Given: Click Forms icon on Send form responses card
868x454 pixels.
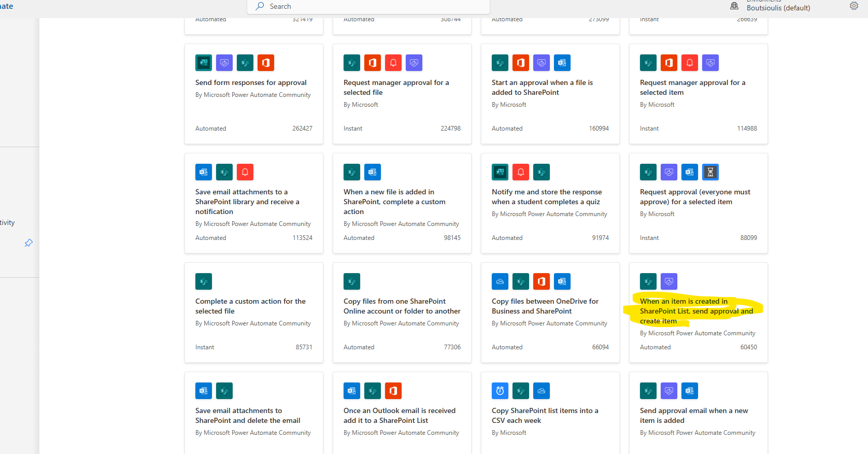Looking at the screenshot, I should (x=204, y=63).
